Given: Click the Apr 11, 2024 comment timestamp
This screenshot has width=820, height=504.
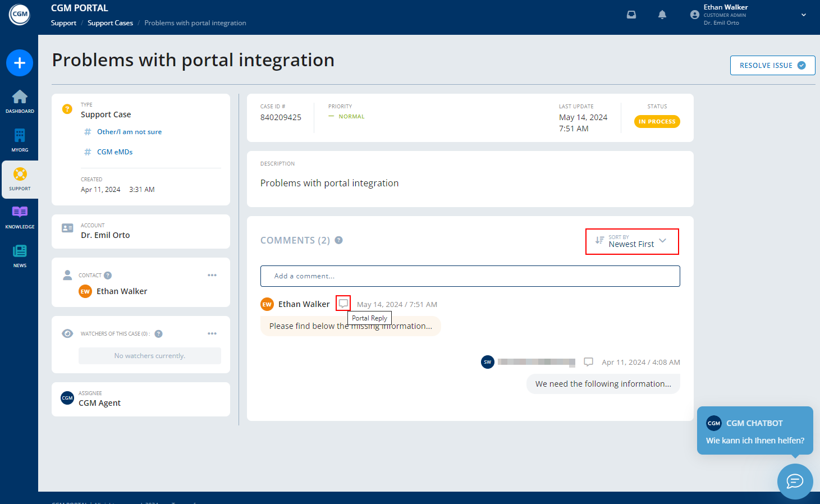Looking at the screenshot, I should click(x=641, y=363).
